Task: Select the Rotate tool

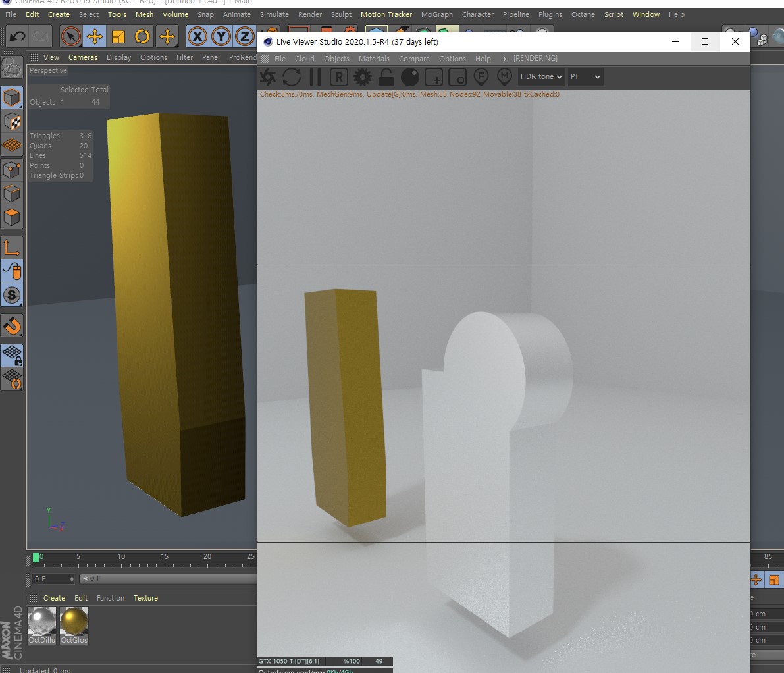Action: point(142,36)
